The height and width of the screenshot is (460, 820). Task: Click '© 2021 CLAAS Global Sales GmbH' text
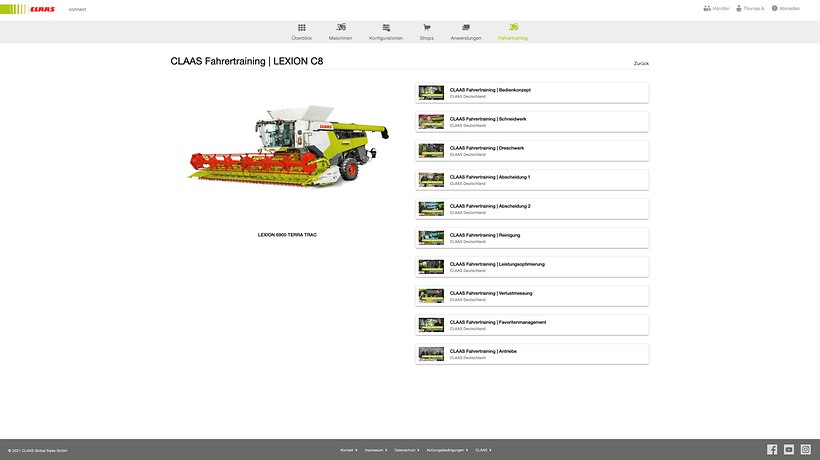point(38,451)
